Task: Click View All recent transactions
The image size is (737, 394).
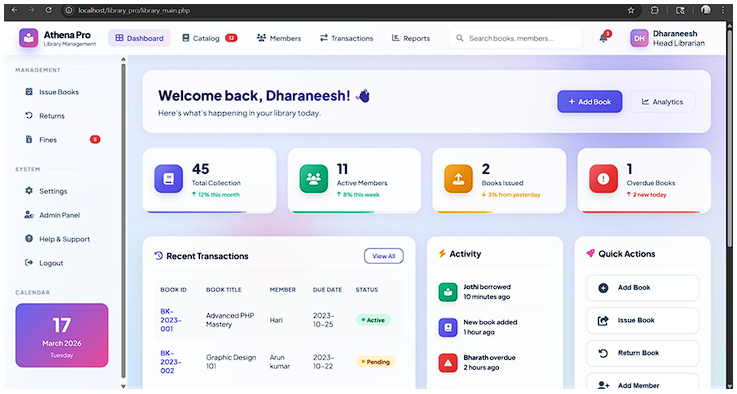Action: point(384,256)
